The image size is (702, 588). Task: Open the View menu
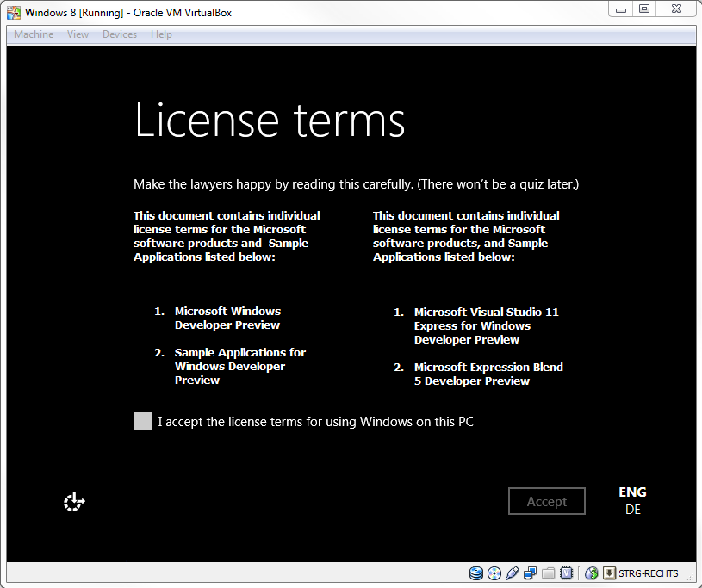pyautogui.click(x=78, y=34)
